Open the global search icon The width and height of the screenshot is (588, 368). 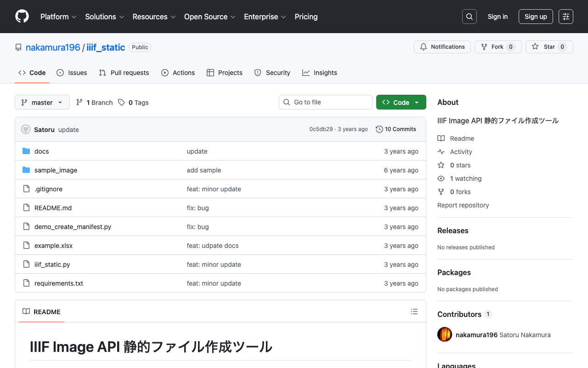[469, 16]
